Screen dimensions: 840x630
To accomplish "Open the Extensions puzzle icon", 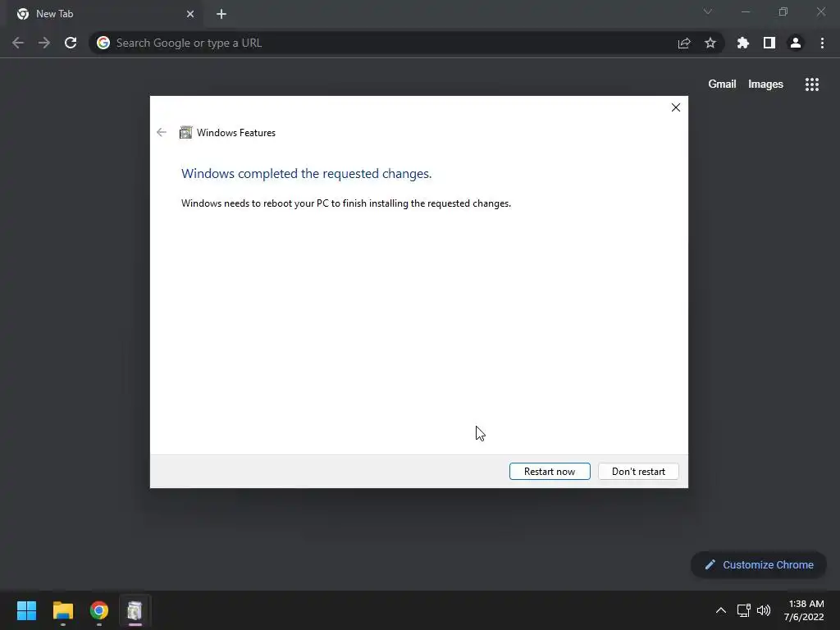I will coord(743,43).
